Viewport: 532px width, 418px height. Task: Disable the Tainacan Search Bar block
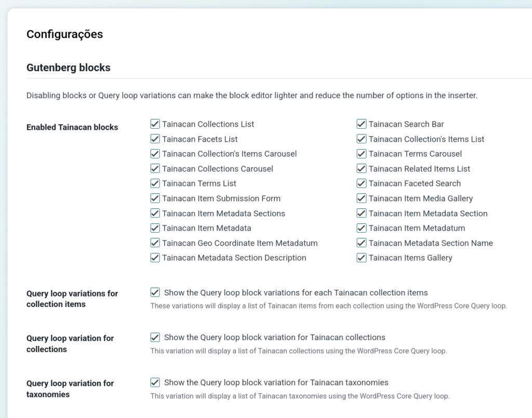(x=362, y=124)
